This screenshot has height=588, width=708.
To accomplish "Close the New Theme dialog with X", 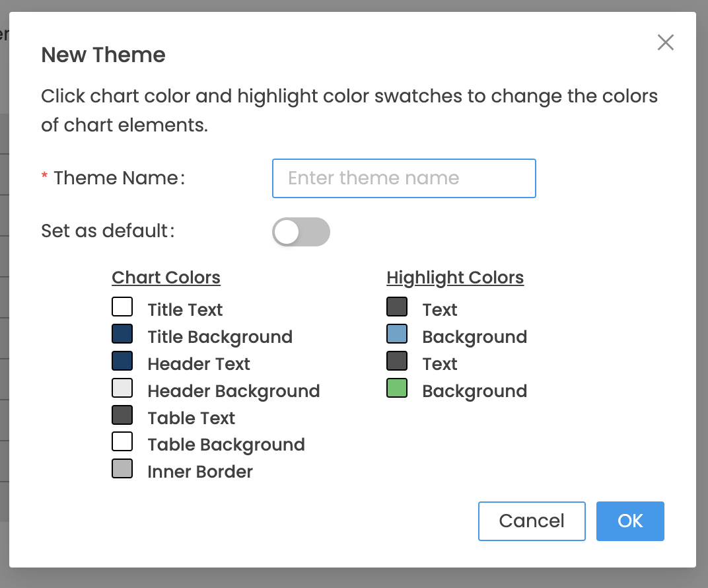I will click(x=665, y=43).
